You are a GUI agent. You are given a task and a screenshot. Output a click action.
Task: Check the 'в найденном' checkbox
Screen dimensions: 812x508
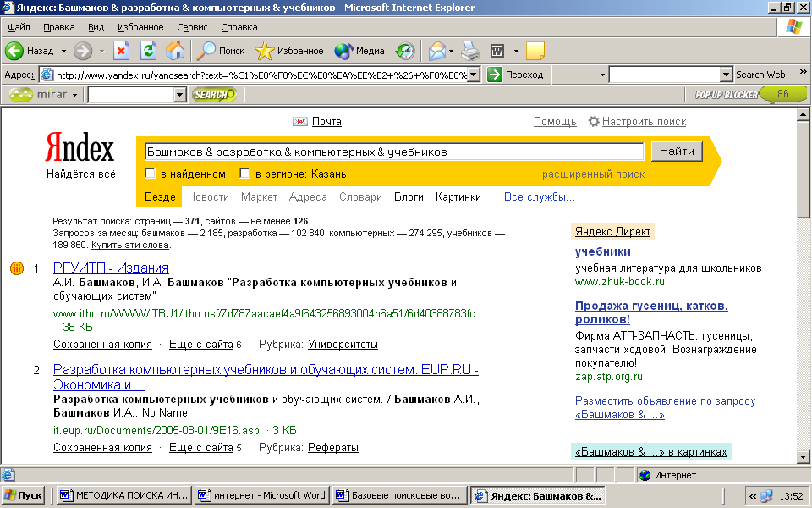[x=151, y=173]
